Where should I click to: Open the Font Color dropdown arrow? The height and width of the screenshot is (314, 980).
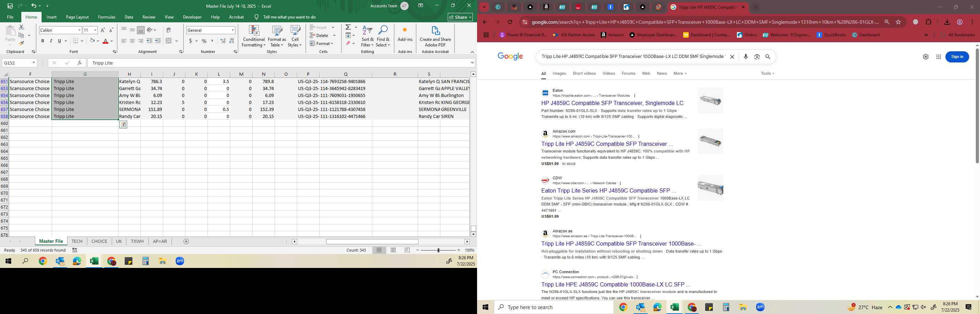pos(111,41)
